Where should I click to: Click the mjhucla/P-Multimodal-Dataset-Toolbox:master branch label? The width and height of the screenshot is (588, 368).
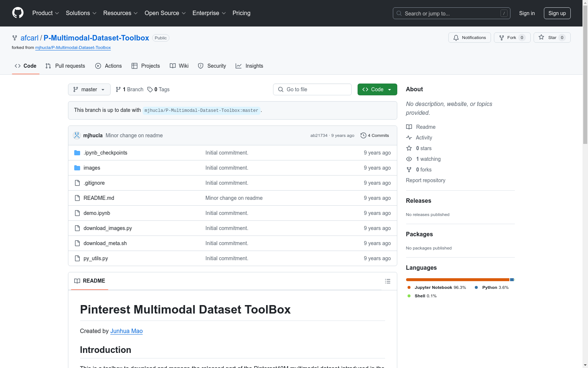tap(201, 110)
